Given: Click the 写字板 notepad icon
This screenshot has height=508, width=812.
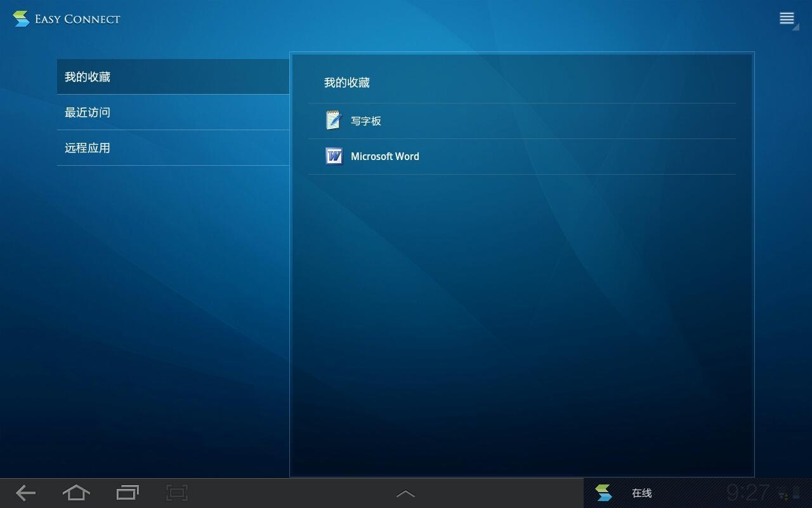Looking at the screenshot, I should click(334, 120).
